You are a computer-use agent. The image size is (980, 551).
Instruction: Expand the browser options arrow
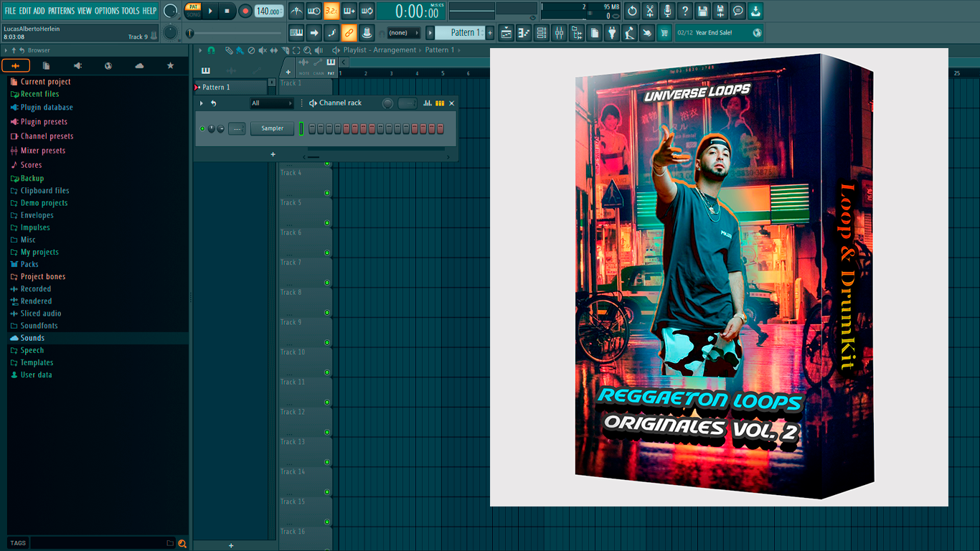(6, 50)
